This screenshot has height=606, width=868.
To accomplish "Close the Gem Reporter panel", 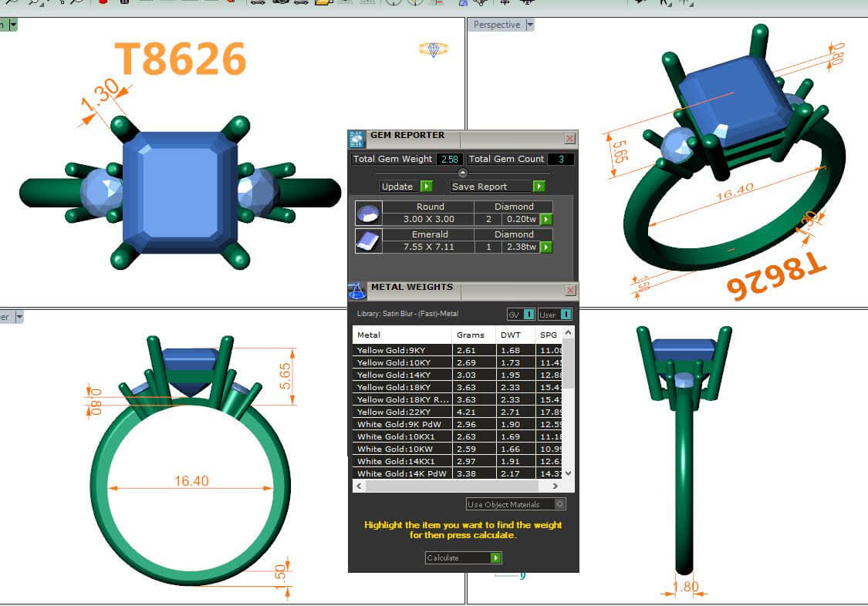I will pyautogui.click(x=569, y=139).
